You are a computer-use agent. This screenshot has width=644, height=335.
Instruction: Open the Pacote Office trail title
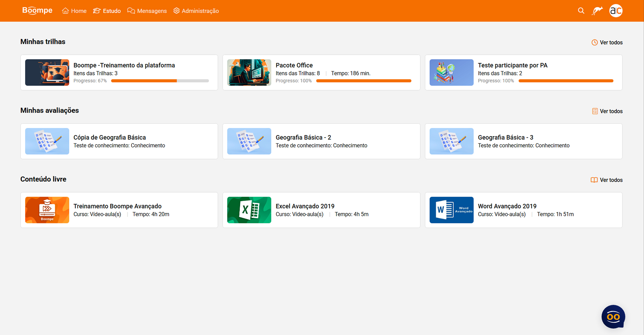point(294,65)
